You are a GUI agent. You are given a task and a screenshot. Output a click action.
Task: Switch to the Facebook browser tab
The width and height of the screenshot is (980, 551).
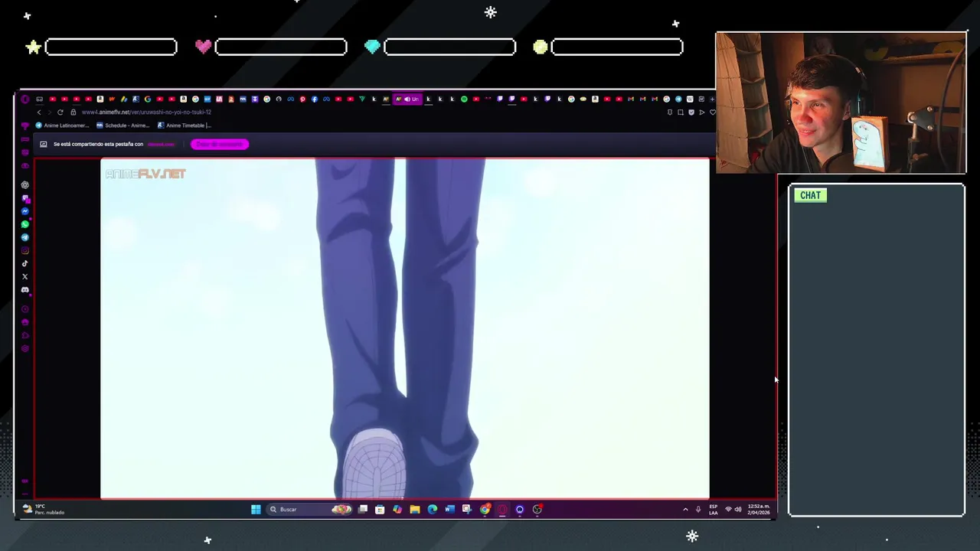tap(315, 99)
